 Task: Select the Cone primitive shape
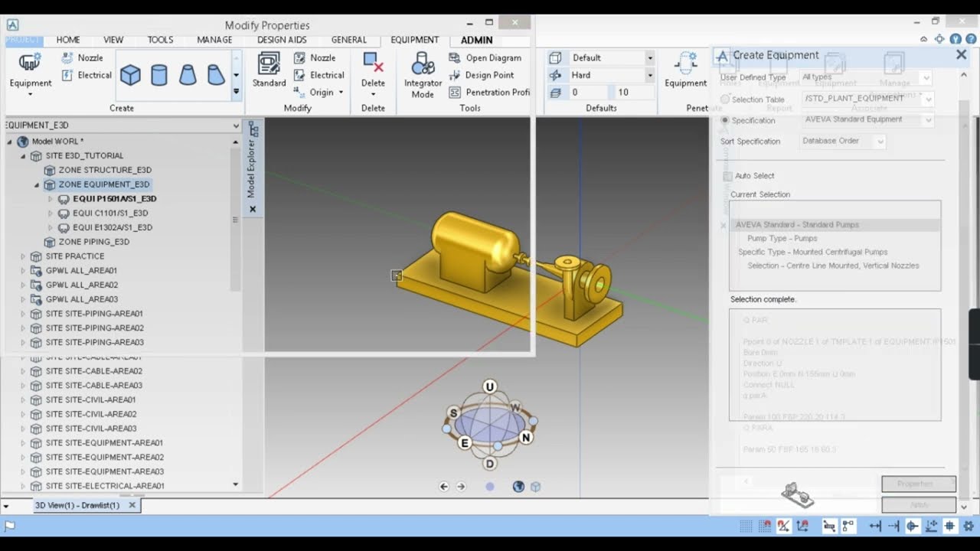(x=188, y=74)
